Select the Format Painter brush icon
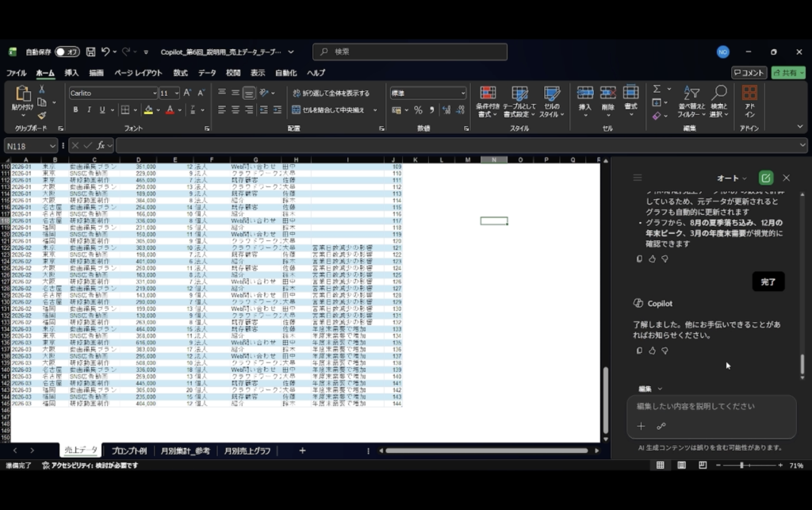The image size is (812, 510). click(x=42, y=115)
